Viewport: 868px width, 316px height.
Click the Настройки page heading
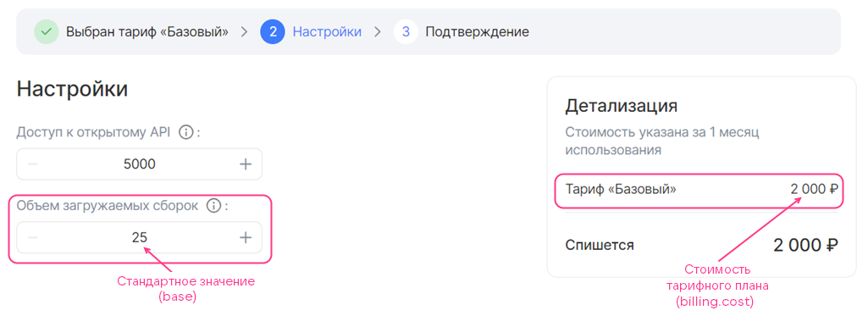[x=72, y=89]
